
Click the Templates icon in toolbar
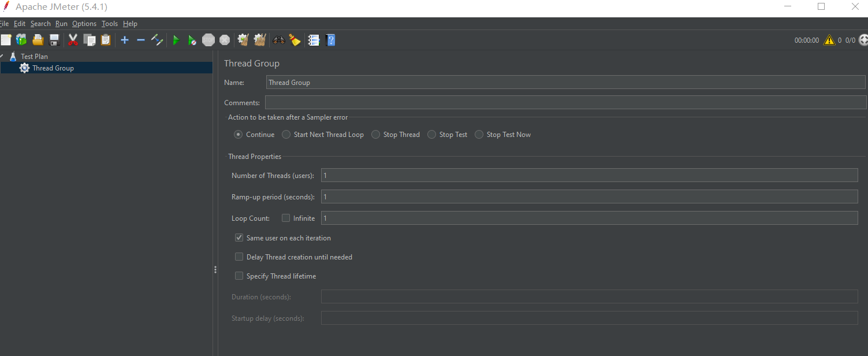(21, 40)
